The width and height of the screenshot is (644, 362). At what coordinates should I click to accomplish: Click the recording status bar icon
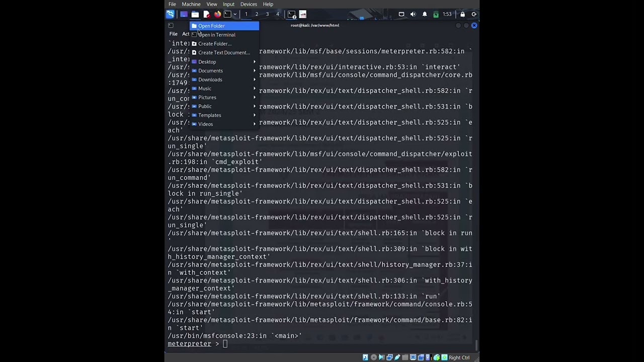point(421,357)
